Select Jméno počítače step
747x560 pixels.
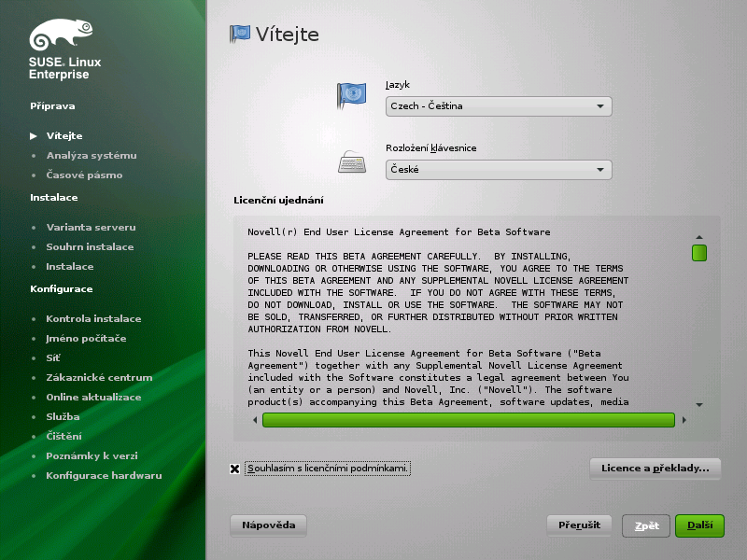(86, 339)
